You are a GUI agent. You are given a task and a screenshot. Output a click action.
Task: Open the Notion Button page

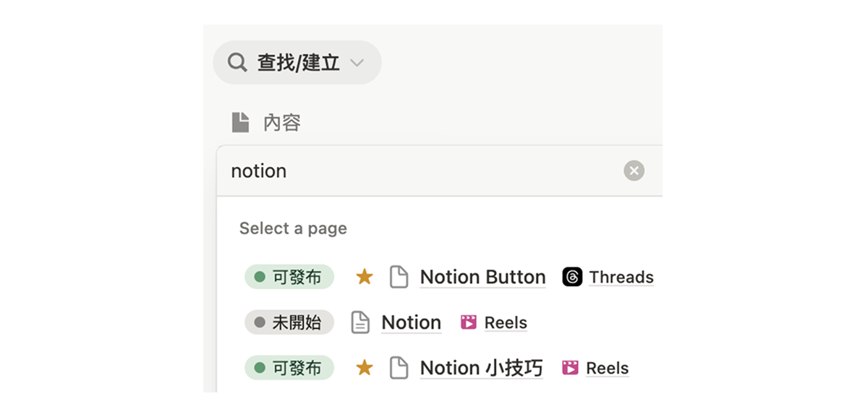point(482,277)
